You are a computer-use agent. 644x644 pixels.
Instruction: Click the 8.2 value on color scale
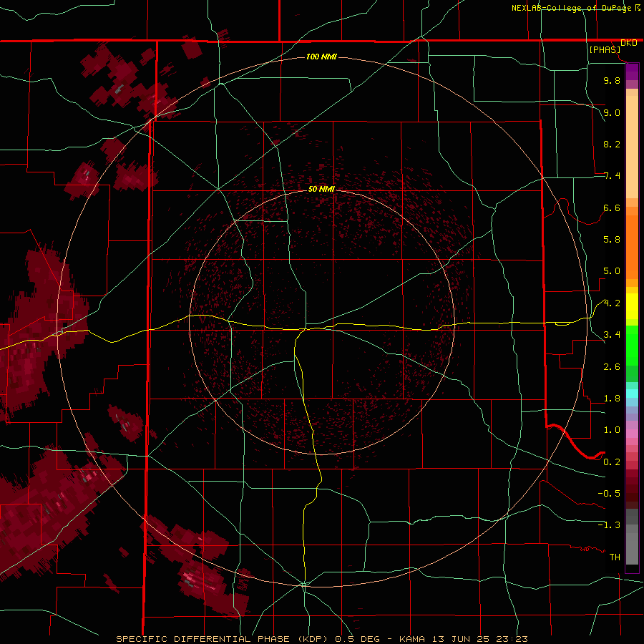coord(612,144)
